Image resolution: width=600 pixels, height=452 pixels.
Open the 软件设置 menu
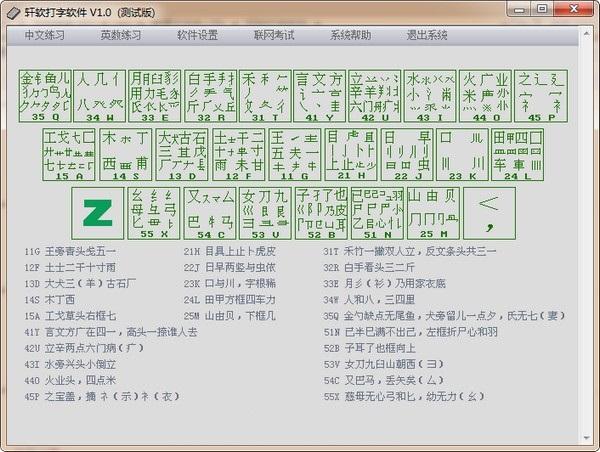[x=197, y=35]
